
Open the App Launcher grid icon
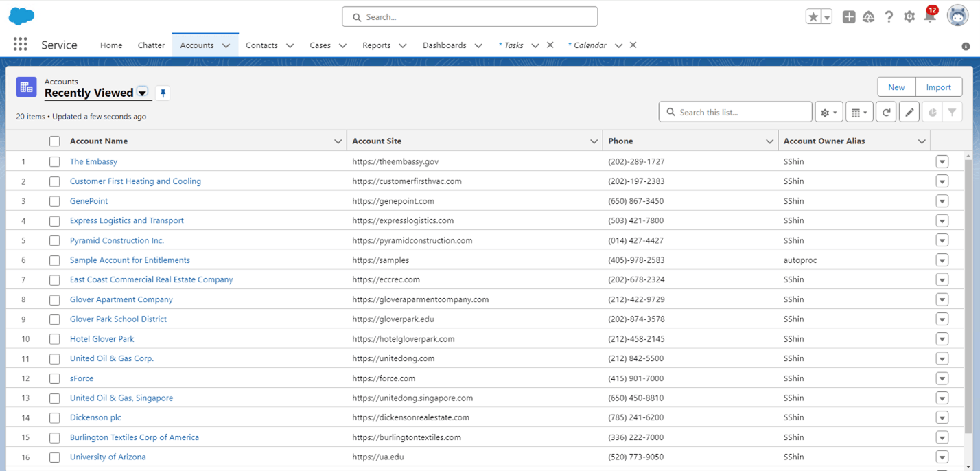coord(21,45)
